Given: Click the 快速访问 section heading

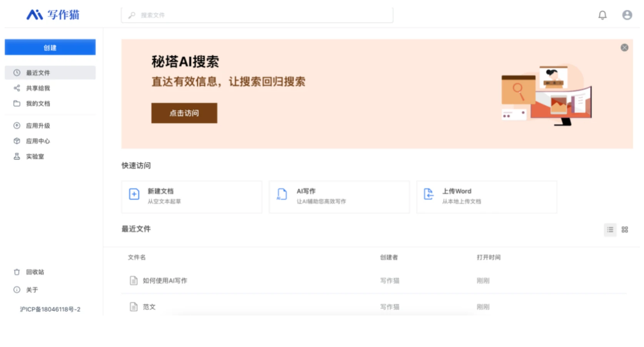Looking at the screenshot, I should coord(136,165).
